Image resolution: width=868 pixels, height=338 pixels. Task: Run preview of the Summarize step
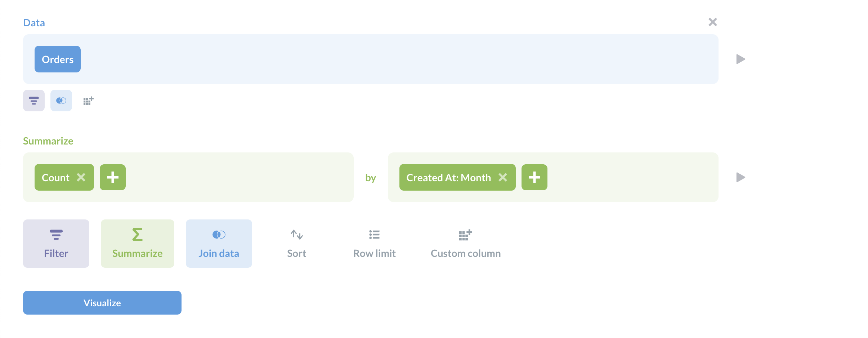pyautogui.click(x=740, y=177)
